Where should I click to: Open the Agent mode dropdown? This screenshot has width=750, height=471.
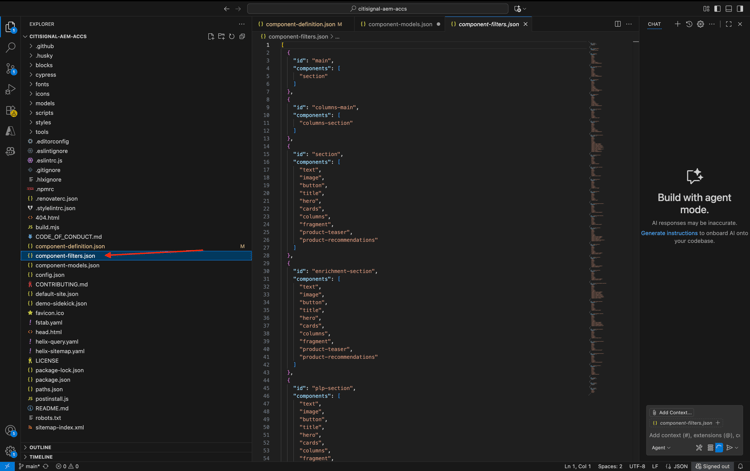pyautogui.click(x=661, y=448)
